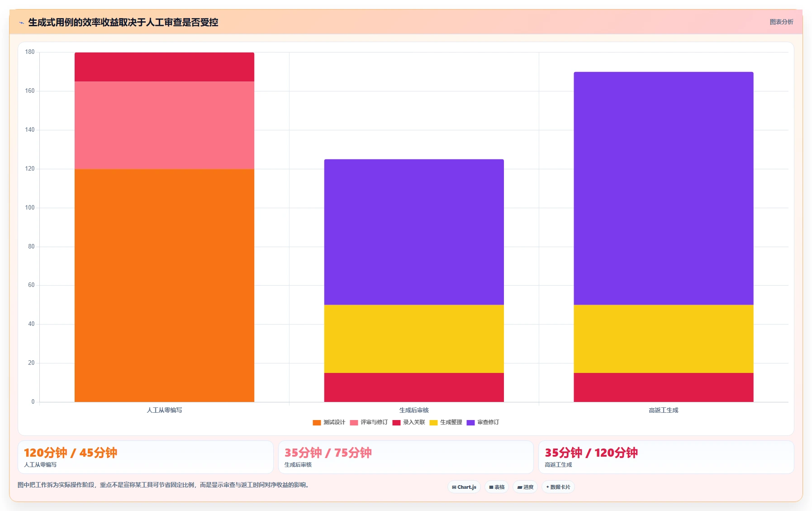Click the chart title 生成式用例的效率收益取决于人工审查是否受控
Image resolution: width=812 pixels, height=511 pixels.
click(123, 22)
